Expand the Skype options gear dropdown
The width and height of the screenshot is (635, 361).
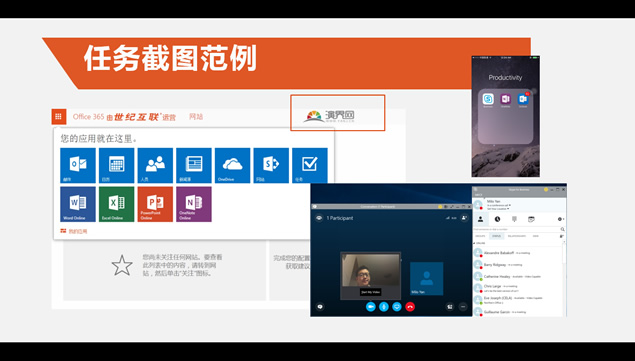click(560, 219)
